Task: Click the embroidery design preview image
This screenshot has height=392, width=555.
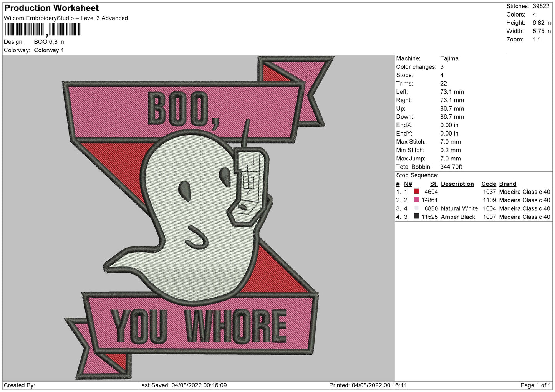Action: click(199, 218)
